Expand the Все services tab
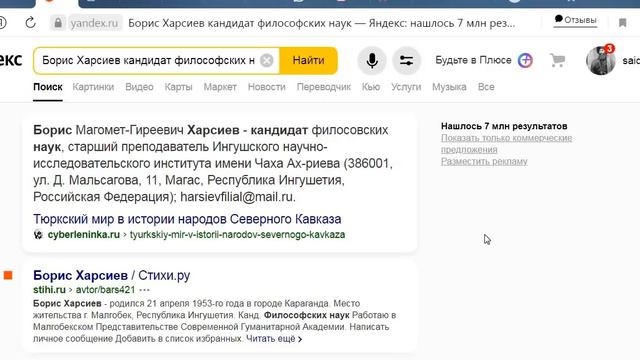640x360 pixels. 486,87
